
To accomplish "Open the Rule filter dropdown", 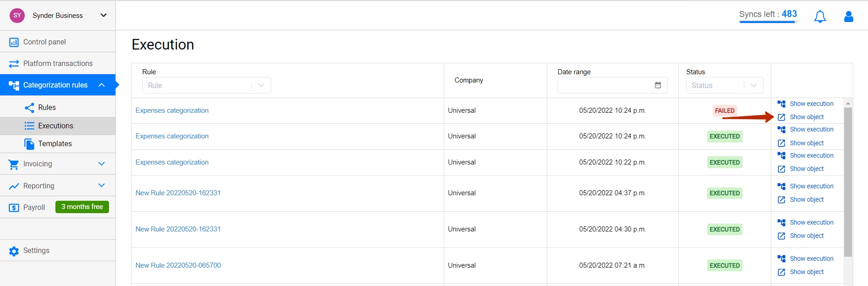I will click(x=207, y=85).
